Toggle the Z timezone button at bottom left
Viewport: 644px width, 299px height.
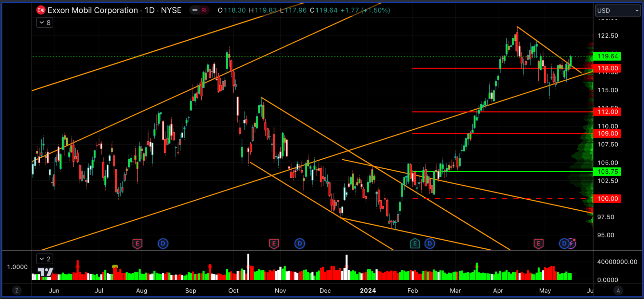(x=17, y=291)
